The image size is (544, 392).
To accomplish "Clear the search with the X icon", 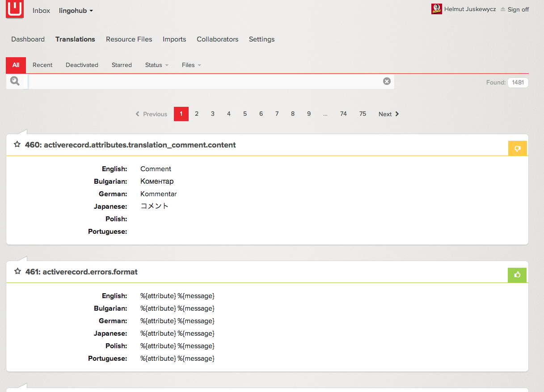I will 387,81.
